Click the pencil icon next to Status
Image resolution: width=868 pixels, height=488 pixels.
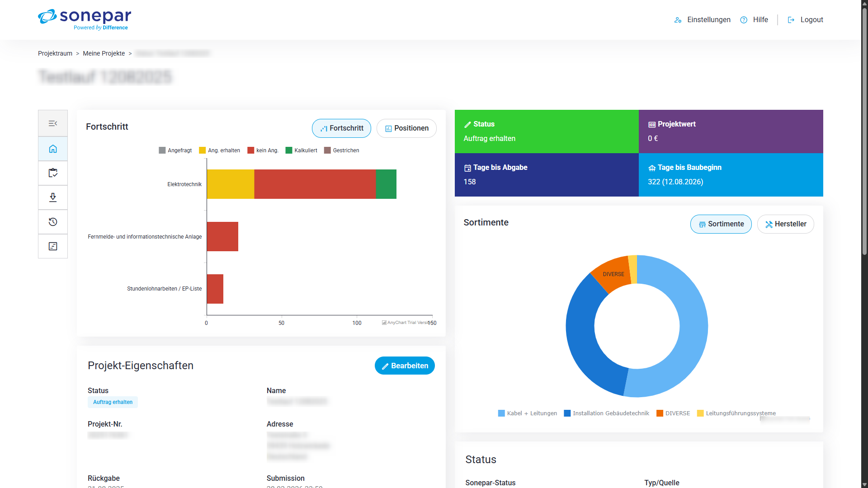tap(468, 124)
